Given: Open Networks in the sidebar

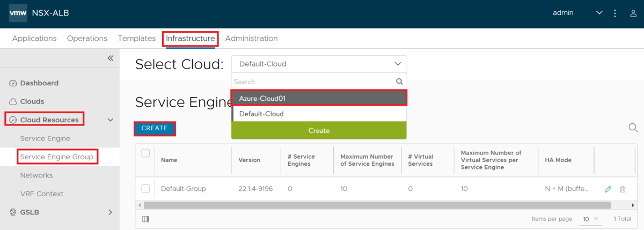Looking at the screenshot, I should click(x=36, y=175).
